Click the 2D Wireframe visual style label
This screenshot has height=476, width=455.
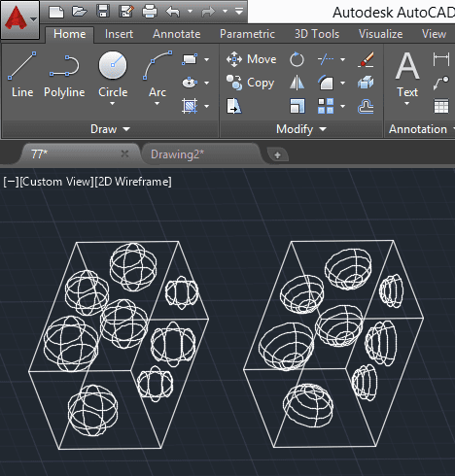pyautogui.click(x=133, y=182)
